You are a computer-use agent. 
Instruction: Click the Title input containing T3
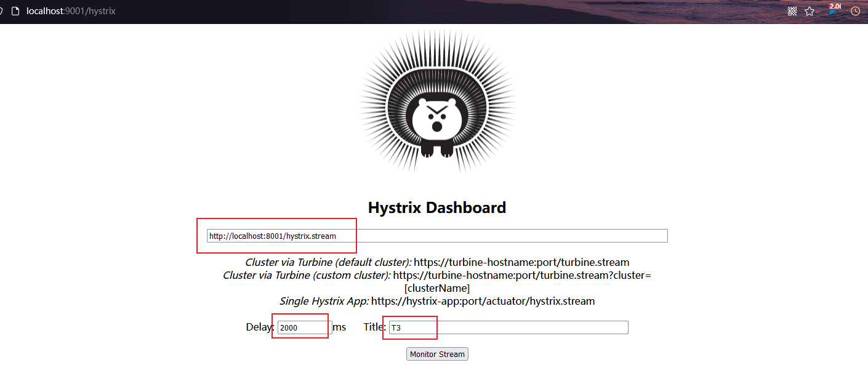508,327
